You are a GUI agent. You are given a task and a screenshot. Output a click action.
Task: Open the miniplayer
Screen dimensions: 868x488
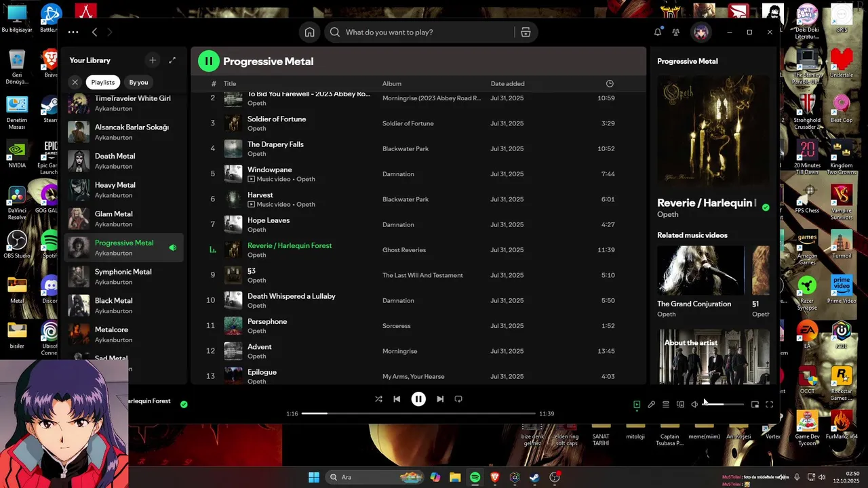[755, 405]
